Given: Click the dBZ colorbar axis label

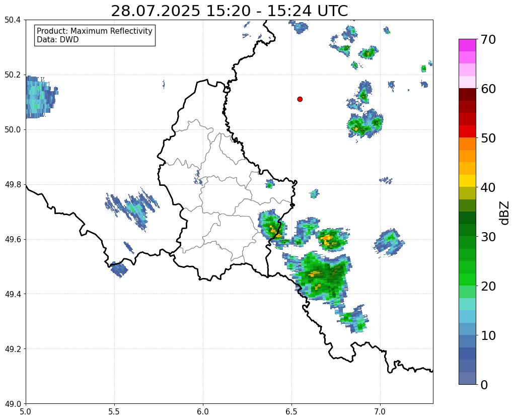Looking at the screenshot, I should coord(505,213).
